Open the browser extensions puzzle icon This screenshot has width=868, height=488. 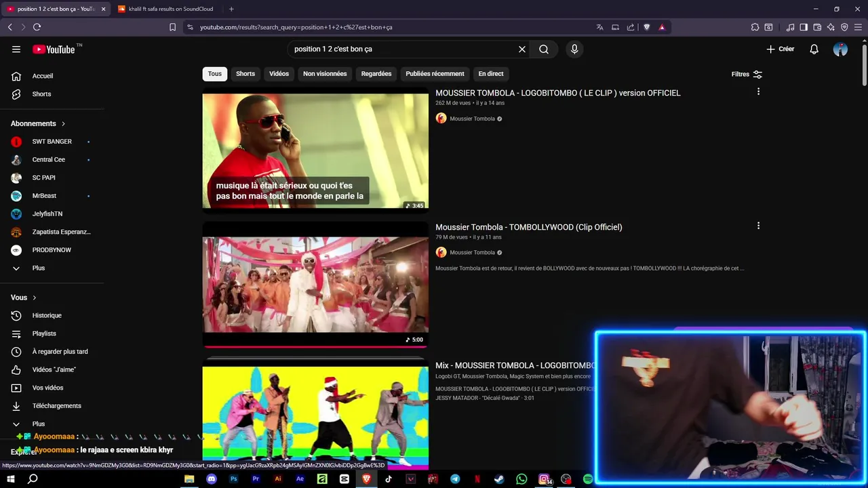[x=755, y=27]
